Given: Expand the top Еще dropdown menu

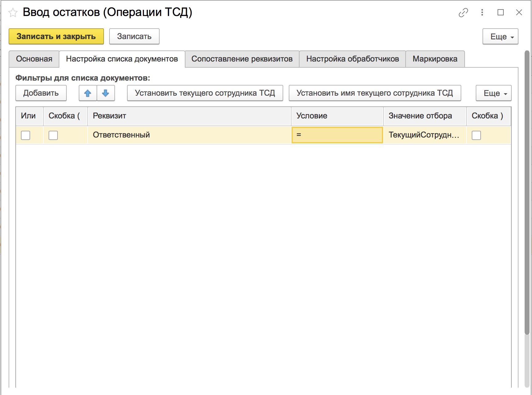Looking at the screenshot, I should tap(500, 37).
